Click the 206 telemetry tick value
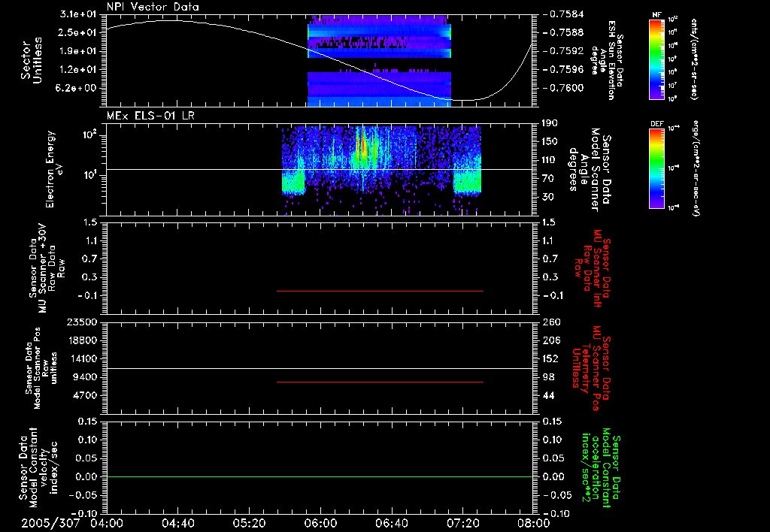This screenshot has height=532, width=770. 551,340
